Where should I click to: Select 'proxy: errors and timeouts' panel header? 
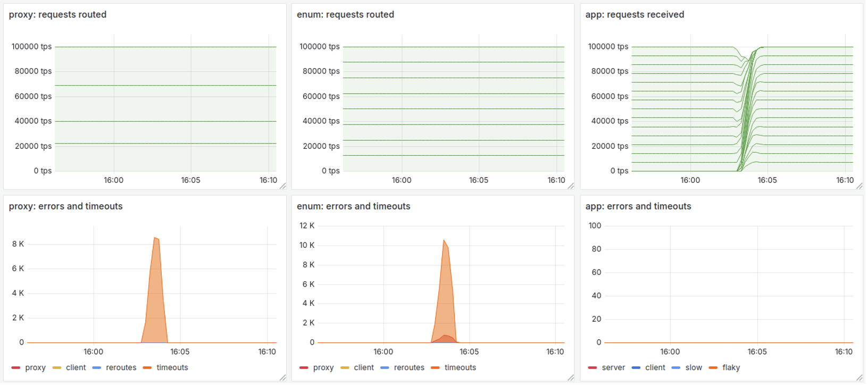[x=65, y=206]
